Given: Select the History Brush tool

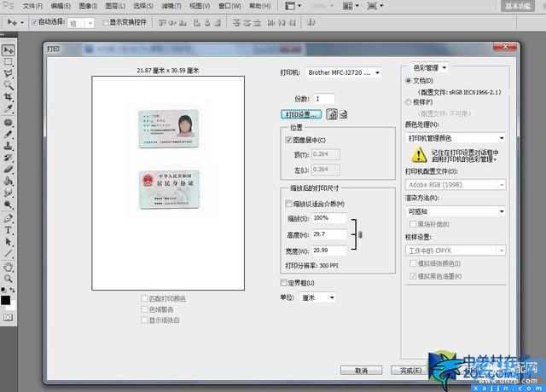Looking at the screenshot, I should [x=8, y=158].
